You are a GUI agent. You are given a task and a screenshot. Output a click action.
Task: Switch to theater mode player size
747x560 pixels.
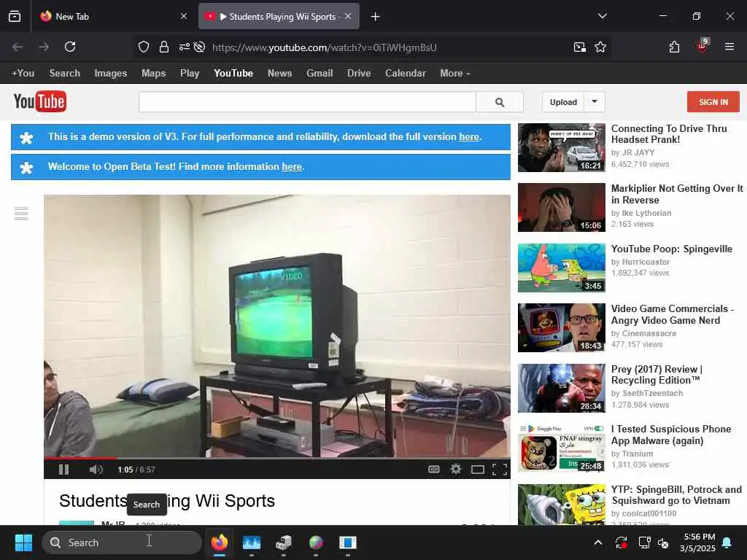tap(477, 470)
